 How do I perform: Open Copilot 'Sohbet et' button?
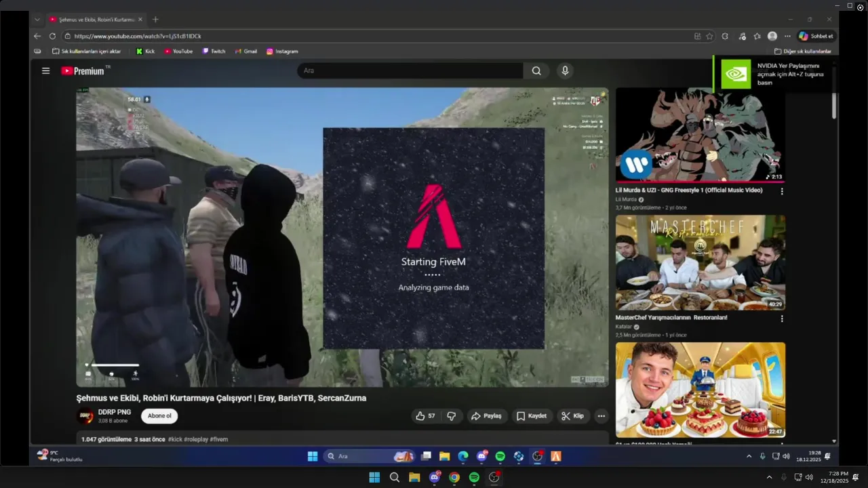coord(816,36)
